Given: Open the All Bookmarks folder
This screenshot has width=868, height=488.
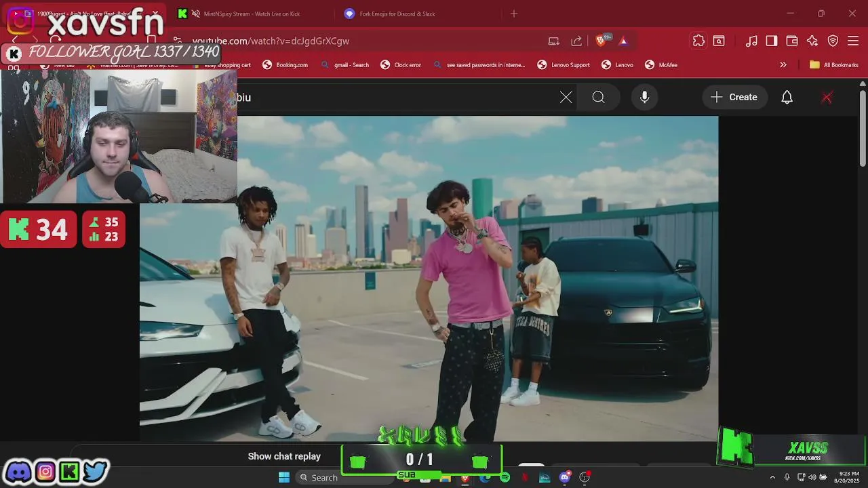Looking at the screenshot, I should 834,65.
